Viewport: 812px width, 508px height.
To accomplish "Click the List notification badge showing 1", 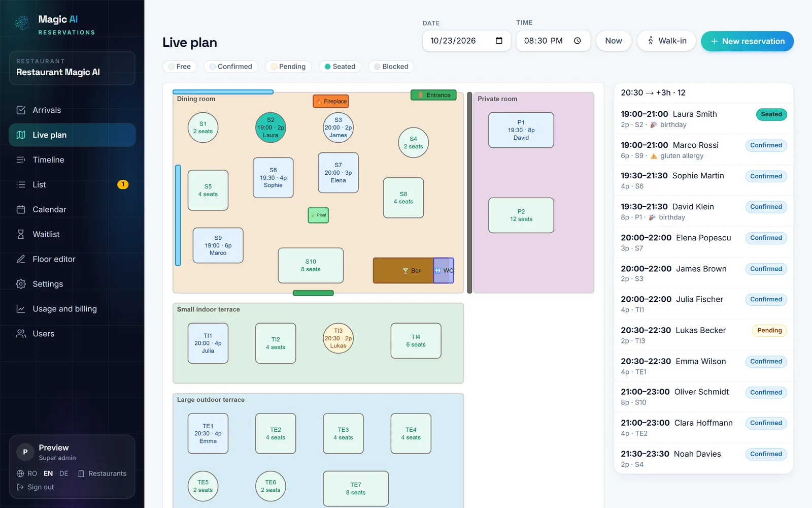I will tap(123, 184).
